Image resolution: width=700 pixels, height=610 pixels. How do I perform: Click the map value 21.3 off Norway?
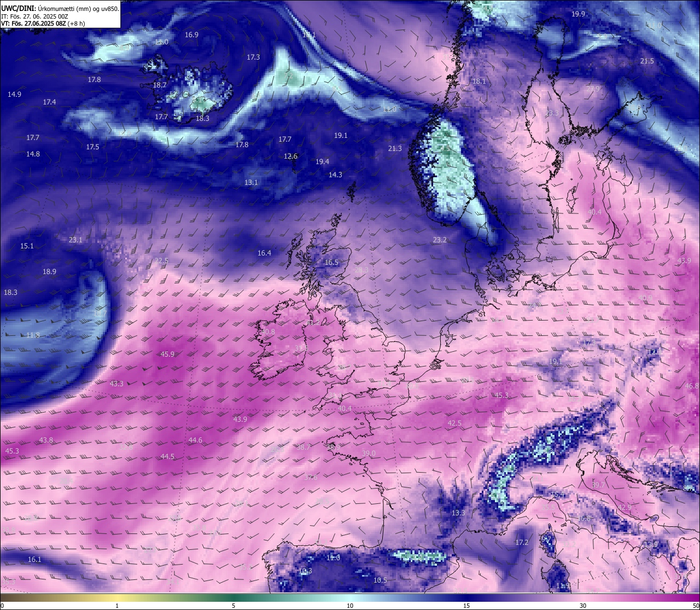click(x=395, y=149)
